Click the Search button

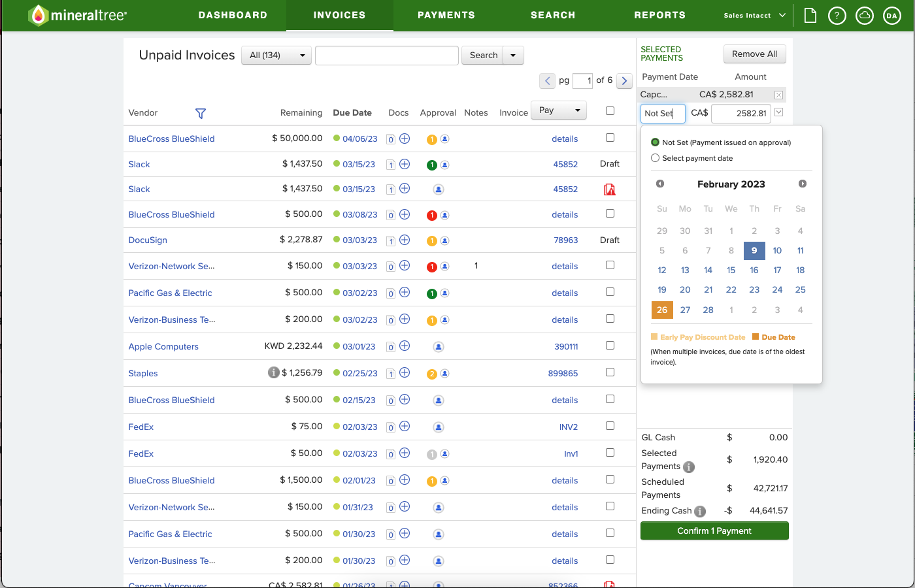click(x=483, y=56)
